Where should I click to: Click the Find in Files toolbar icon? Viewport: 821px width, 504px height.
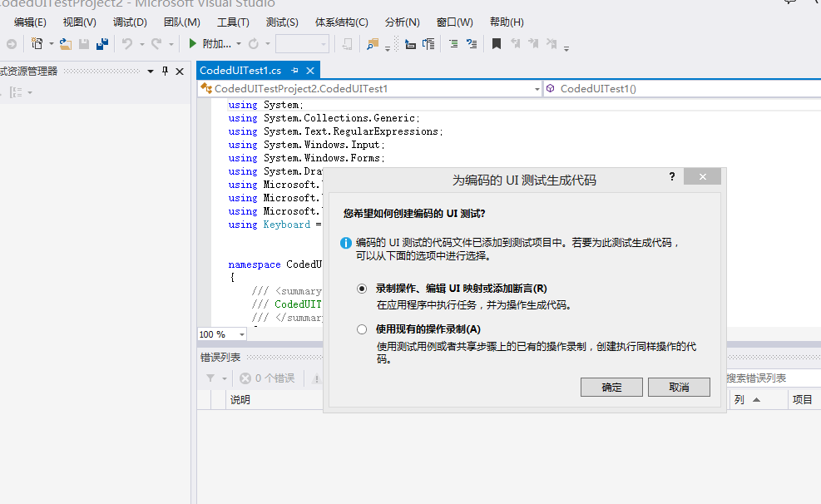[x=373, y=43]
